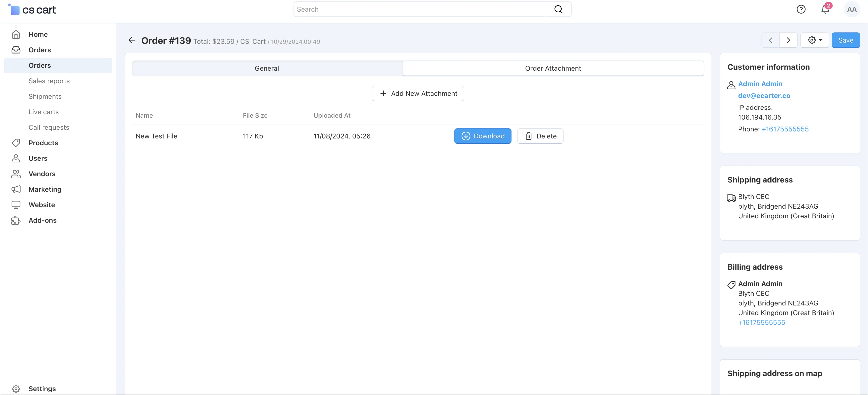Expand the Products menu in sidebar

(x=43, y=143)
